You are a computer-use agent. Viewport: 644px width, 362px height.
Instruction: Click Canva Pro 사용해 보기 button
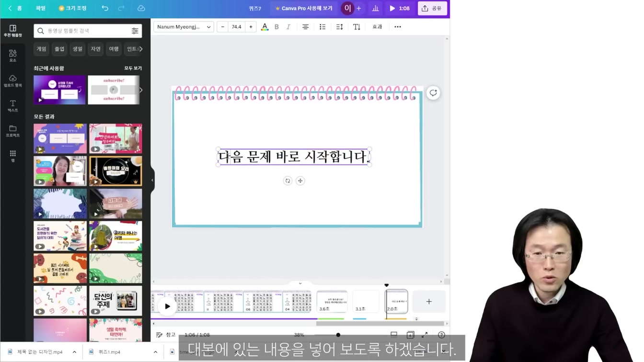coord(304,8)
